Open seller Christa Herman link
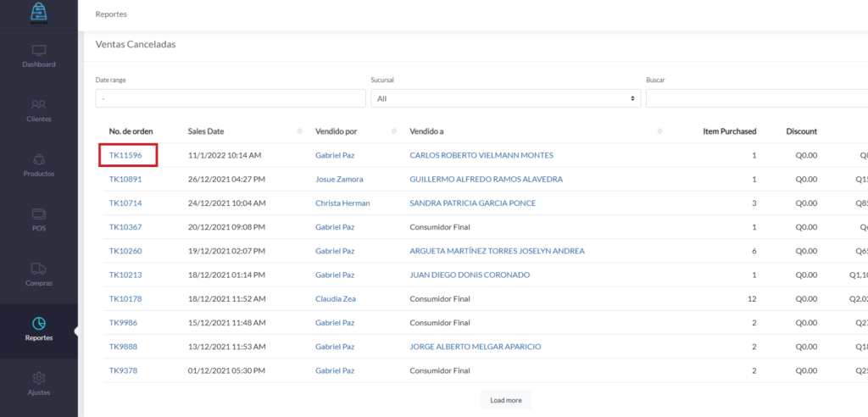868x417 pixels. [342, 203]
